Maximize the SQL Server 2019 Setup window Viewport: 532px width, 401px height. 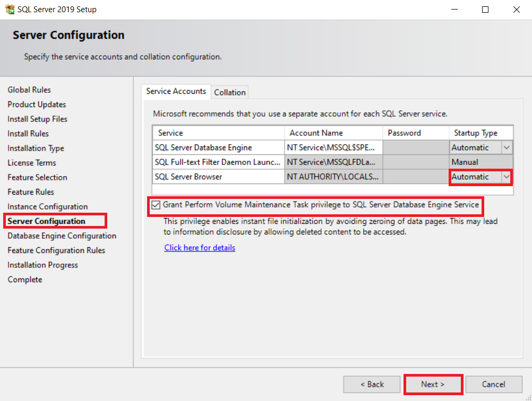pos(485,10)
